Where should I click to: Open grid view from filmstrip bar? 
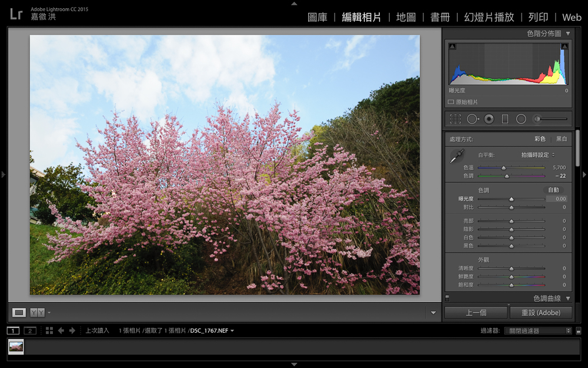click(x=49, y=330)
